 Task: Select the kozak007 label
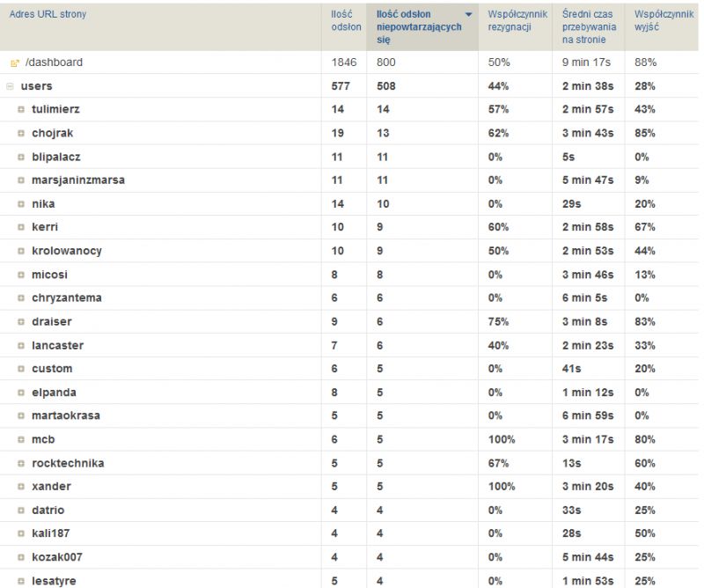(57, 557)
